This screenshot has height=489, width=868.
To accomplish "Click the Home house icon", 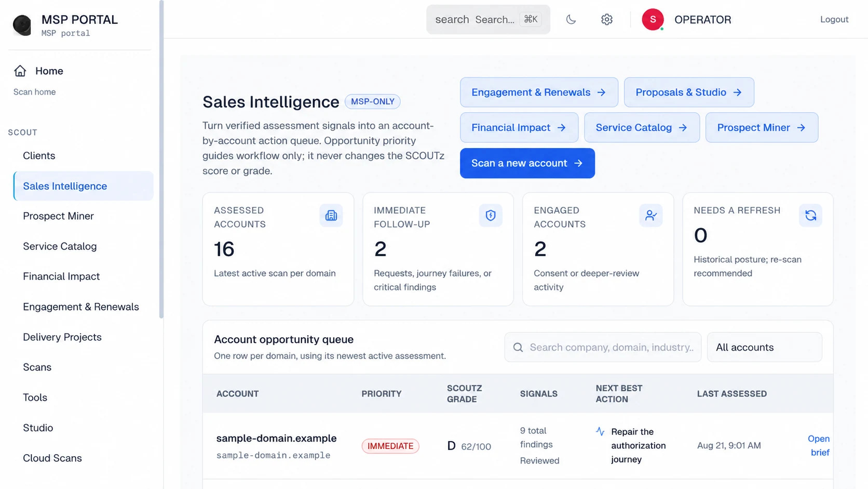I will pyautogui.click(x=20, y=71).
